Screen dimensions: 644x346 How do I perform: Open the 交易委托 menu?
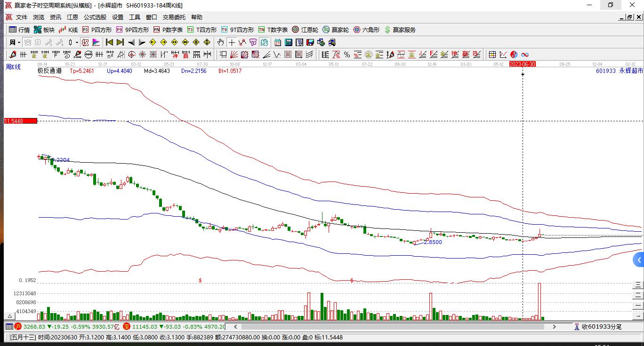coord(174,17)
